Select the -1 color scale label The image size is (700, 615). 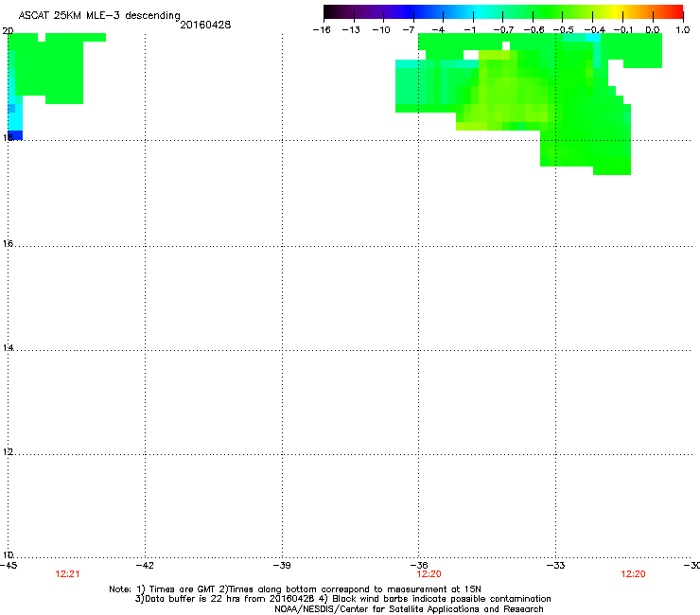click(x=469, y=30)
